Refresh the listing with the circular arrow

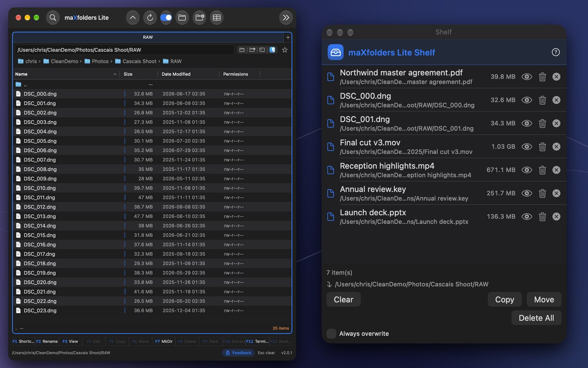[x=150, y=18]
